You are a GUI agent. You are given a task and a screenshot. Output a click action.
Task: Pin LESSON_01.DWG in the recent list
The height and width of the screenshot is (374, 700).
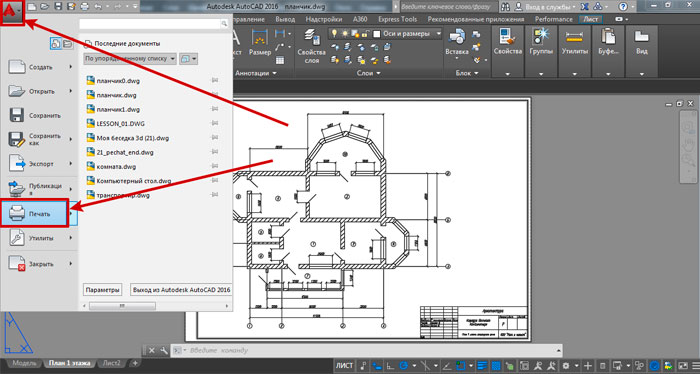click(215, 123)
